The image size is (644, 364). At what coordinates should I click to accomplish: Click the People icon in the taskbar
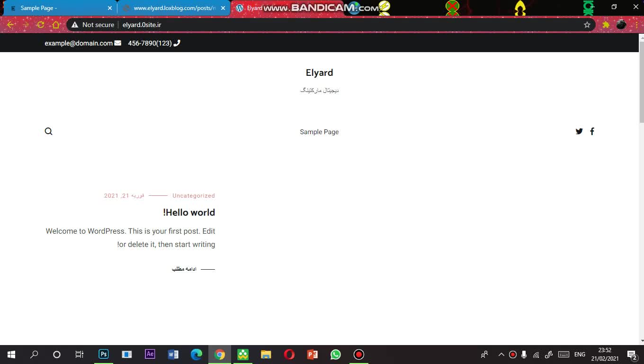coord(484,355)
